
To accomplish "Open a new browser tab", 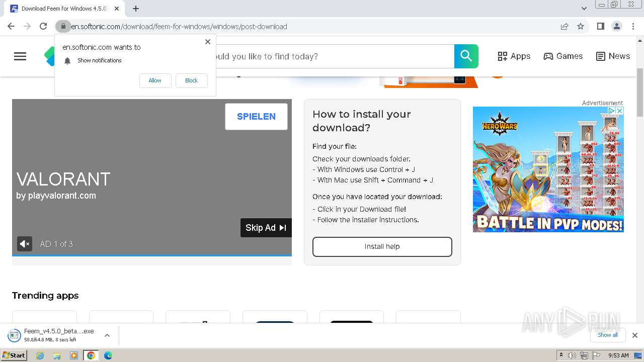I will coord(136,9).
